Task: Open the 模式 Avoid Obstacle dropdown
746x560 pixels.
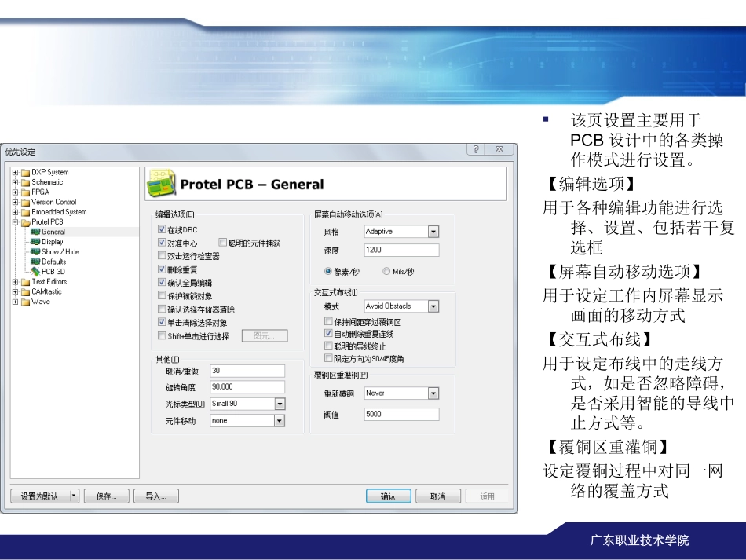Action: pyautogui.click(x=433, y=306)
